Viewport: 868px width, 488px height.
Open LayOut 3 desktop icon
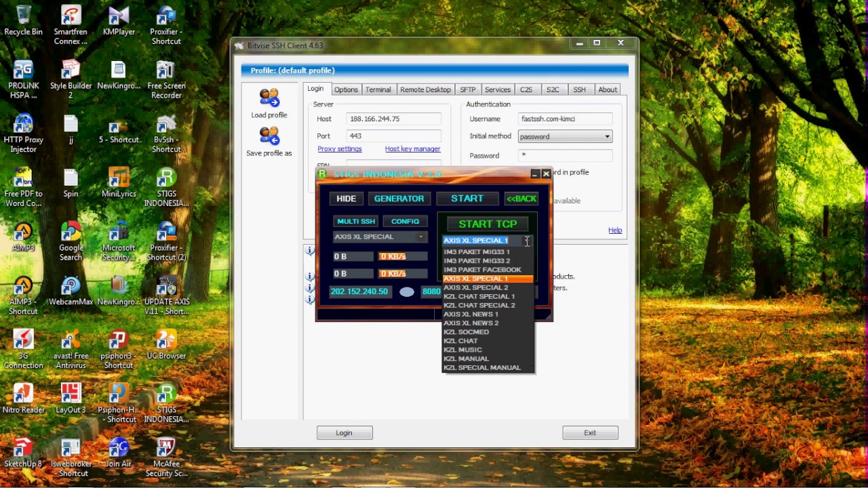[71, 399]
